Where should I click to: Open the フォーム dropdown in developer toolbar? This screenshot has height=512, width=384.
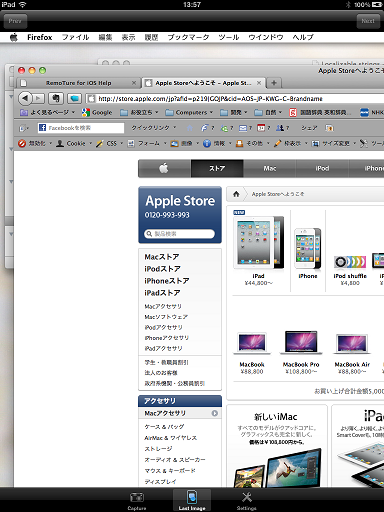point(147,143)
